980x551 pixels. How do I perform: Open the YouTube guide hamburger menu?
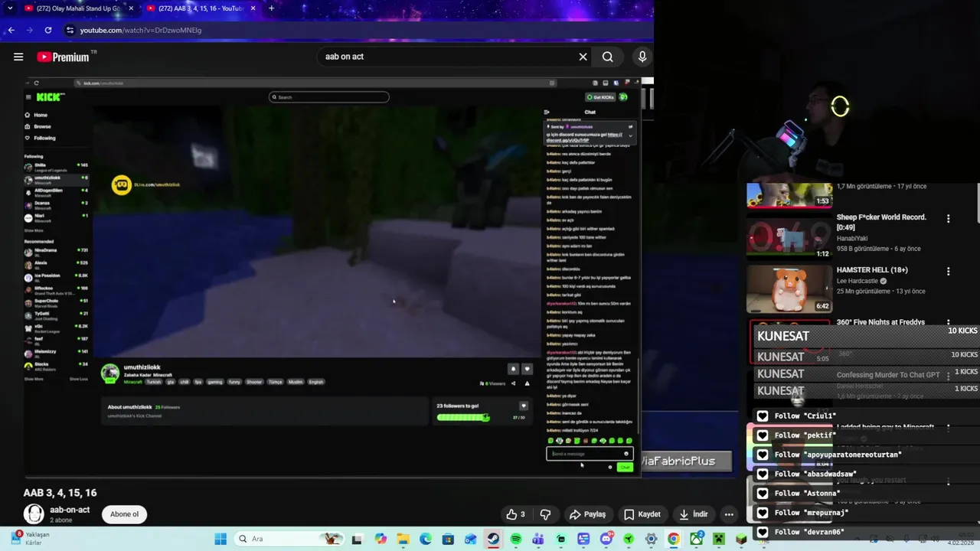pyautogui.click(x=18, y=57)
